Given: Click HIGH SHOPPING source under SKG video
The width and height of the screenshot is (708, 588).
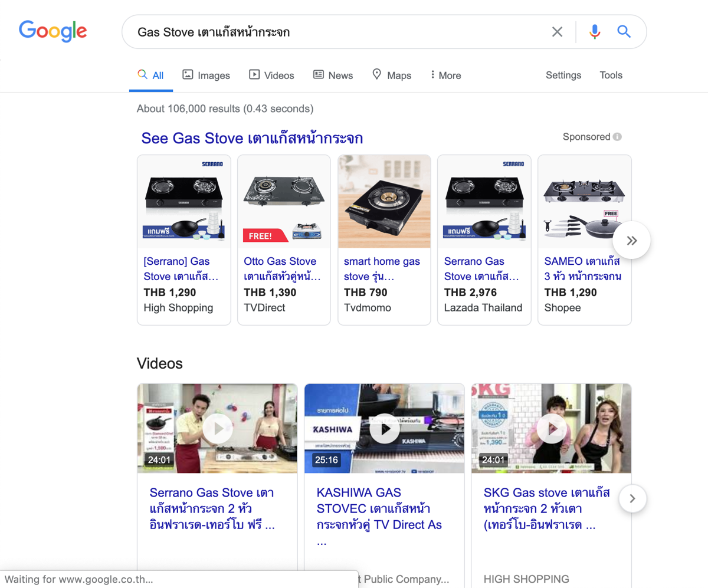Looking at the screenshot, I should click(526, 579).
